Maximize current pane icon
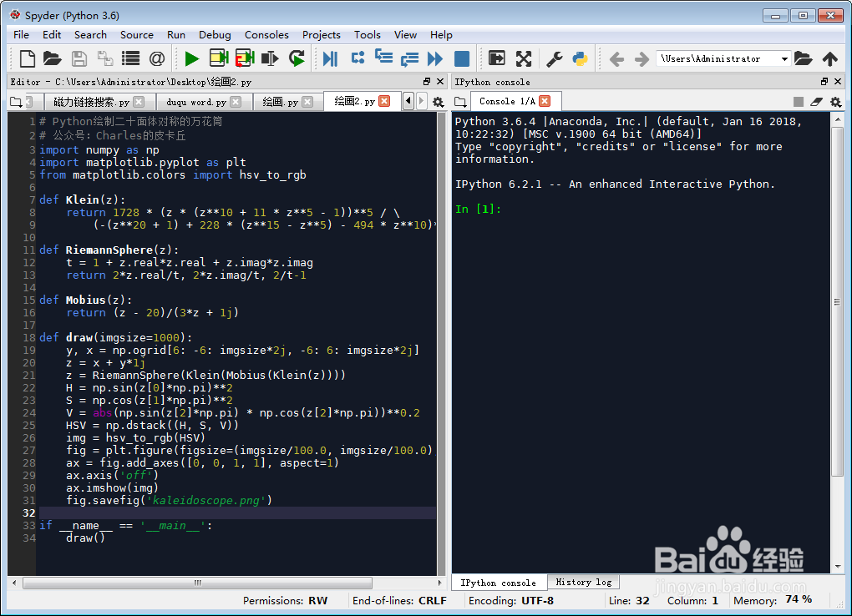 497,58
